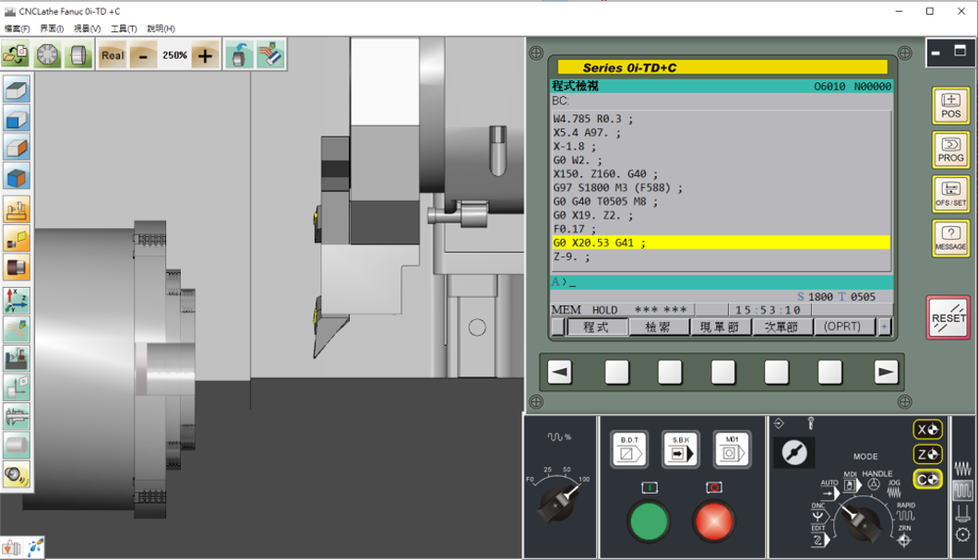Toggle the S.B.K single block button

click(x=681, y=449)
